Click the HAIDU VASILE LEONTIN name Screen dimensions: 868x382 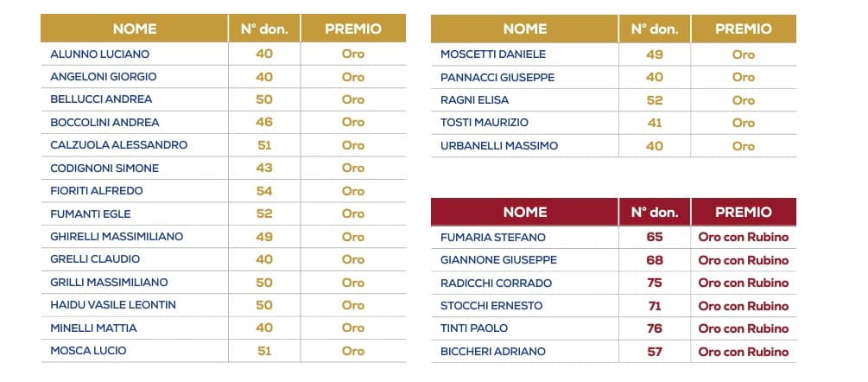[x=113, y=305]
